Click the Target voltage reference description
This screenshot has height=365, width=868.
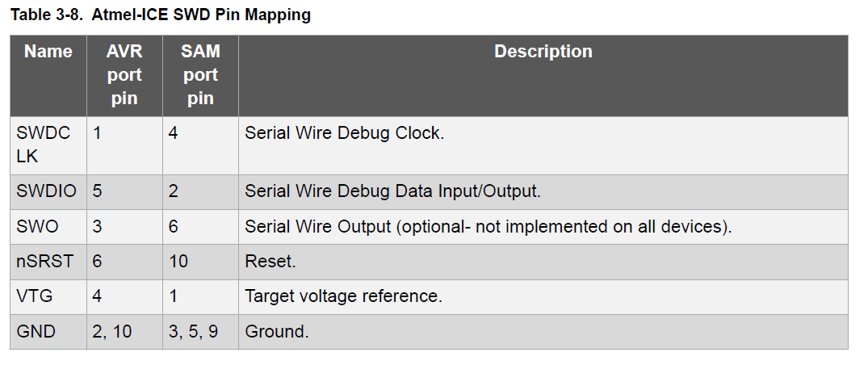click(x=343, y=296)
